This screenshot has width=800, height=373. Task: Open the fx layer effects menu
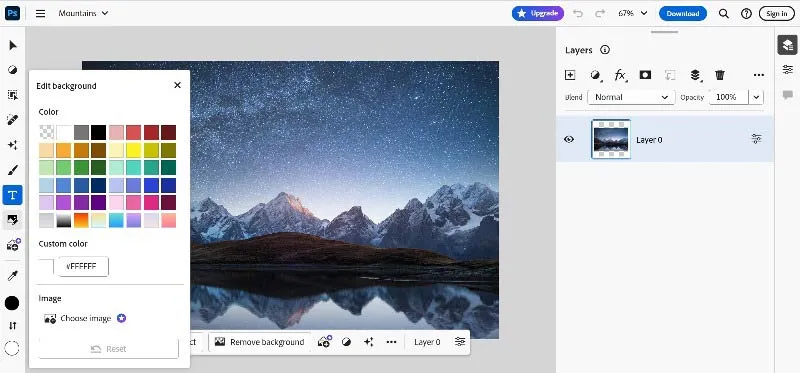click(620, 75)
